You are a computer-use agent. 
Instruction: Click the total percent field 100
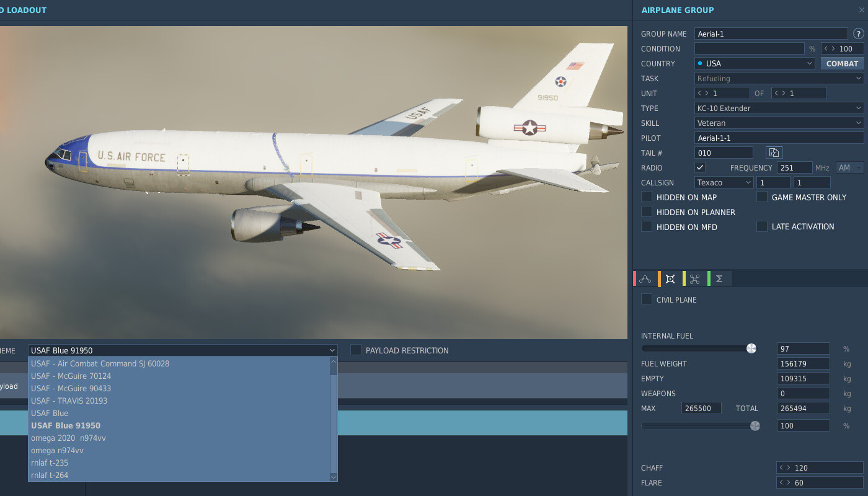click(x=803, y=425)
